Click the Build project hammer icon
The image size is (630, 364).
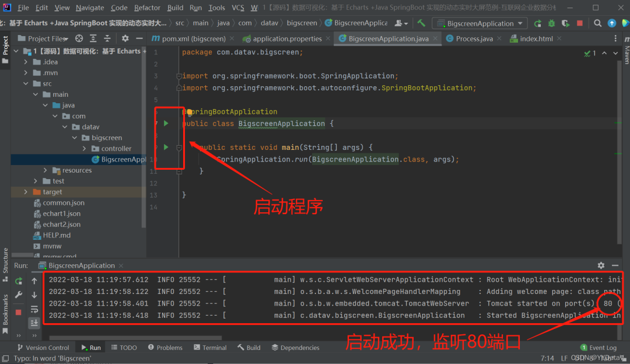421,23
